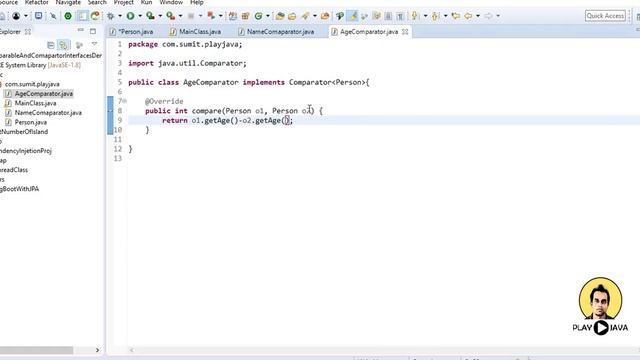Image resolution: width=640 pixels, height=360 pixels.
Task: Open the profile avatar dropdown arrow
Action: pyautogui.click(x=26, y=16)
